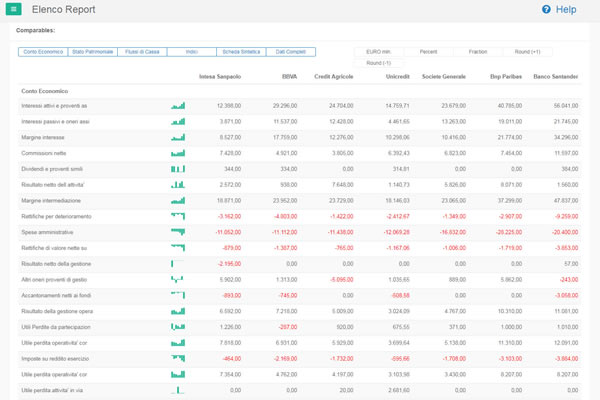Click the Credit Agricole column header
600x400 pixels.
click(334, 77)
